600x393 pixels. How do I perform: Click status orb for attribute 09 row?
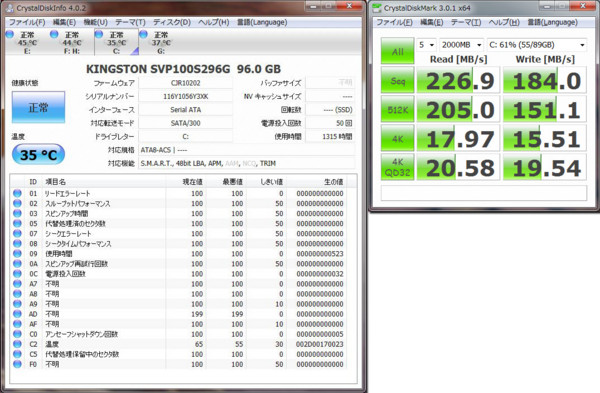[x=17, y=253]
